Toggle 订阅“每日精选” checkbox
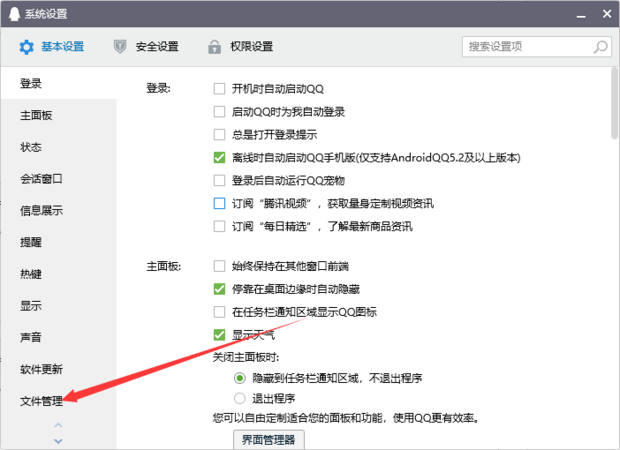Screen dimensions: 620x450 click(219, 226)
